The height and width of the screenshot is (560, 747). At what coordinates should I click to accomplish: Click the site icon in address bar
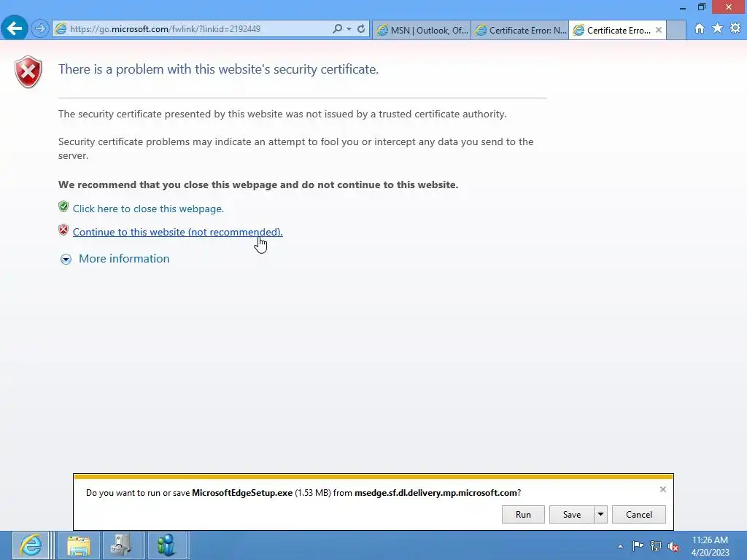pos(61,28)
